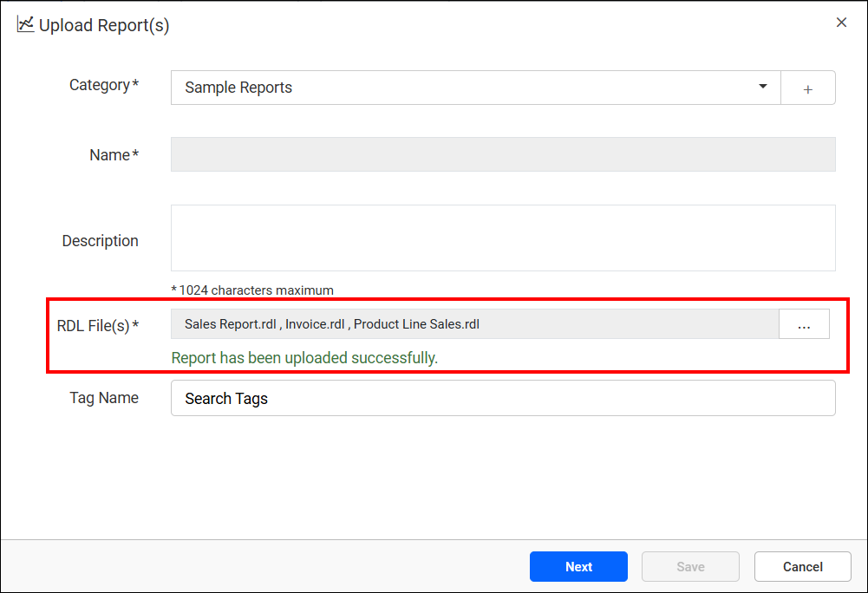This screenshot has height=593, width=868.
Task: Click the plus icon to add new category
Action: point(807,87)
